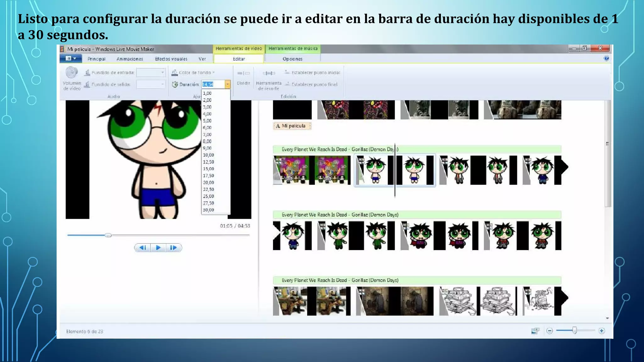Click the Dividir split tool icon
This screenshot has height=362, width=644.
click(243, 73)
